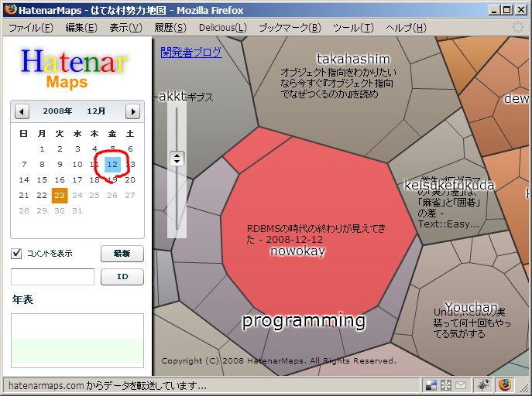Select December 3 in the calendar
This screenshot has width=532, height=396.
click(x=77, y=149)
